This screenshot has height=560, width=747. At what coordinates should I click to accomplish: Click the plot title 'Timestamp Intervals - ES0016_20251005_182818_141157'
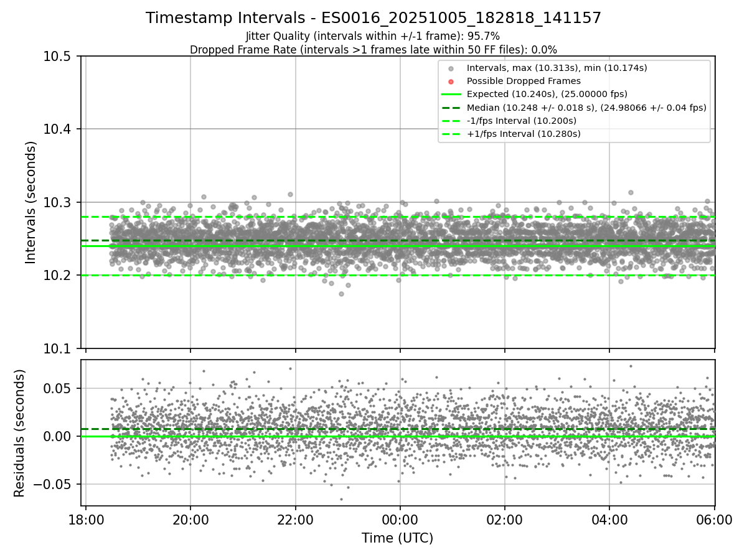(x=374, y=18)
